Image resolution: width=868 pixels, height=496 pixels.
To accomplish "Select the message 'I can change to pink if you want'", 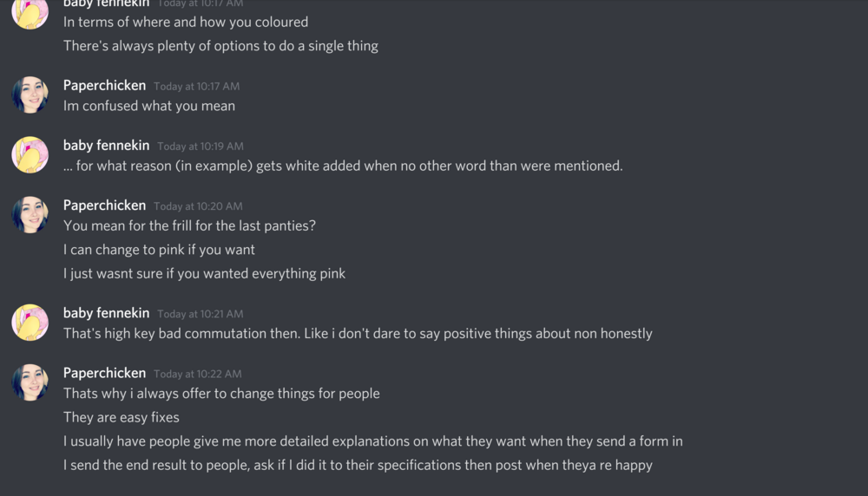I will pyautogui.click(x=159, y=250).
